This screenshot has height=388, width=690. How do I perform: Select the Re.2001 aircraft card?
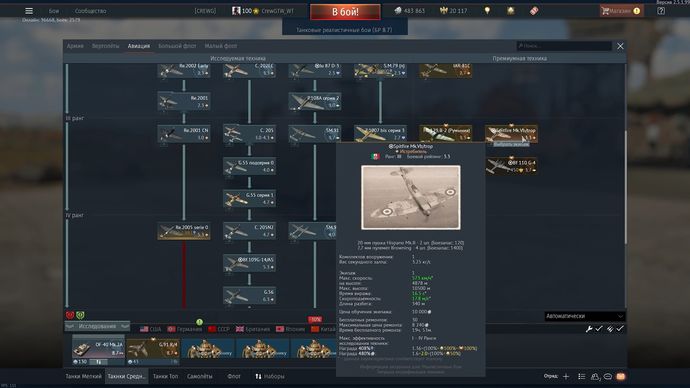184,101
